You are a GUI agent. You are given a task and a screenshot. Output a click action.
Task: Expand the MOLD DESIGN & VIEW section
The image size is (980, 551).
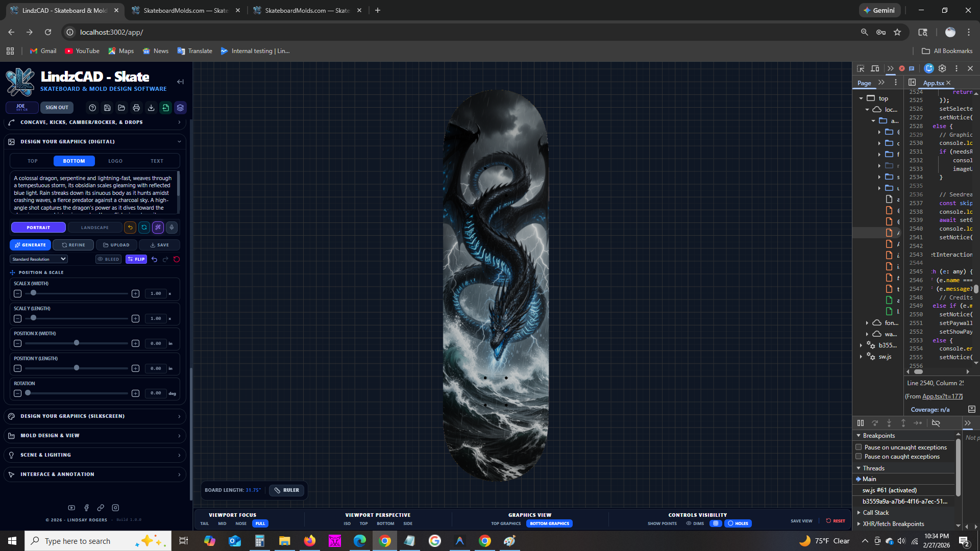[x=94, y=435]
